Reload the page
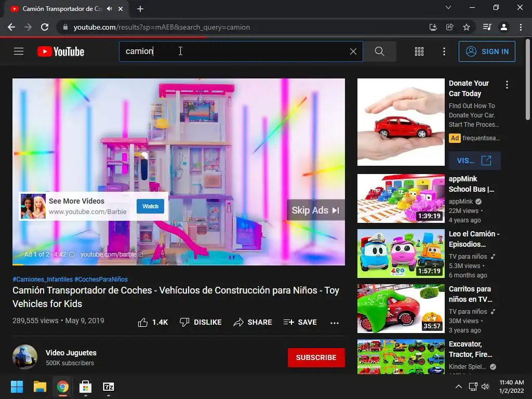 coord(45,27)
